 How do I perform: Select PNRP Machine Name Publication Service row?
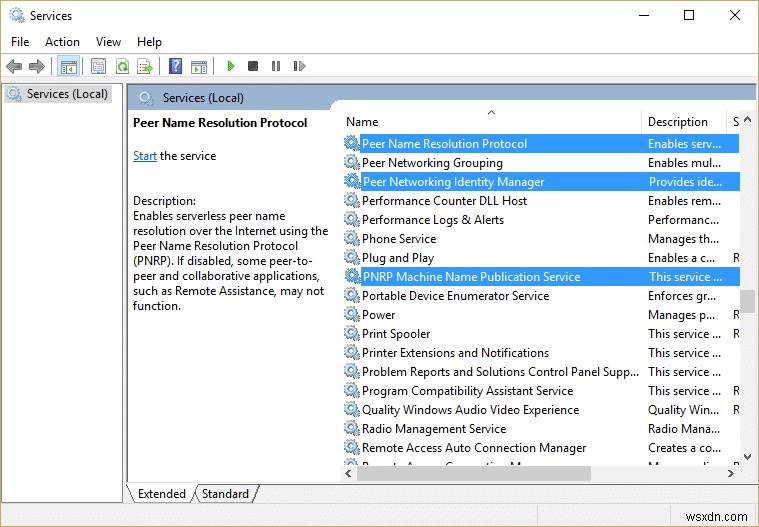[x=541, y=277]
